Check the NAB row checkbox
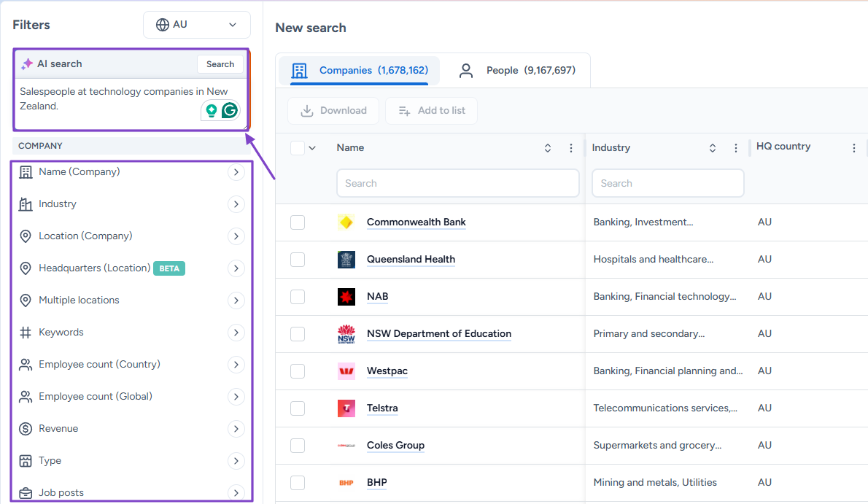 298,296
